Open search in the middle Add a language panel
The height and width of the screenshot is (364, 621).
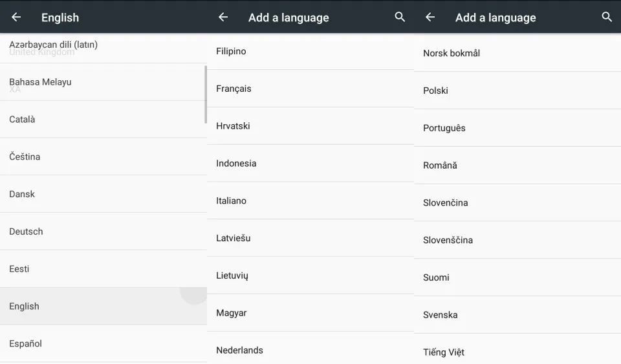pyautogui.click(x=400, y=17)
